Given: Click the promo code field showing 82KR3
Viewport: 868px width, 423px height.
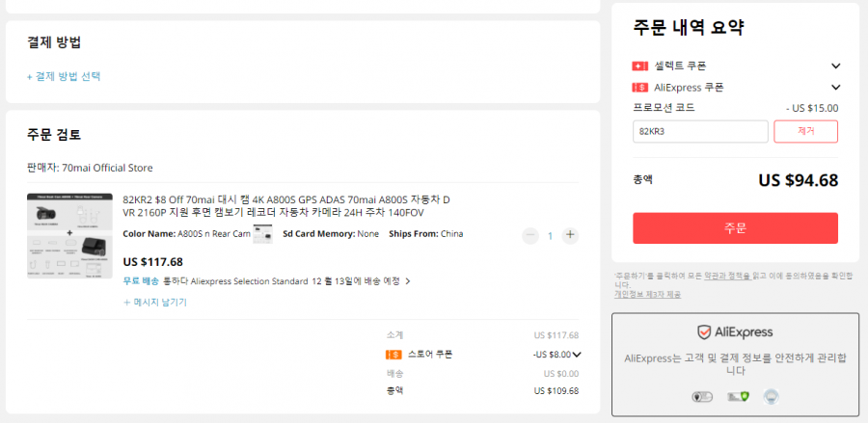Looking at the screenshot, I should click(700, 132).
